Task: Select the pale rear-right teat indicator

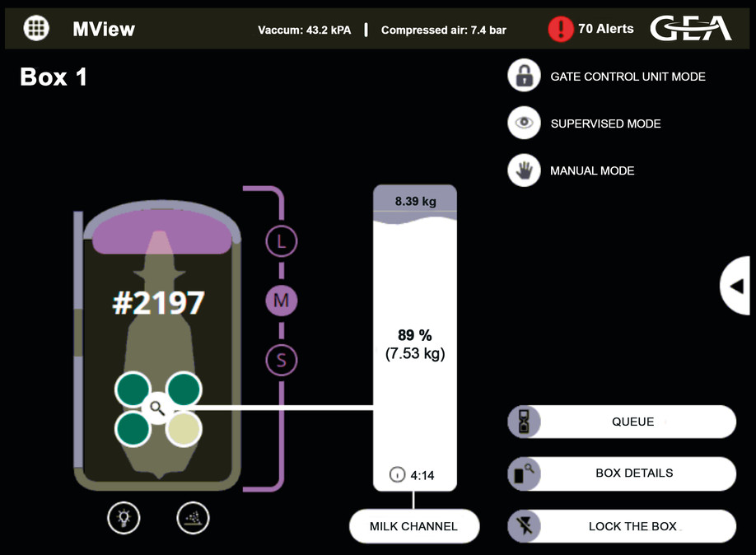Action: coord(184,428)
